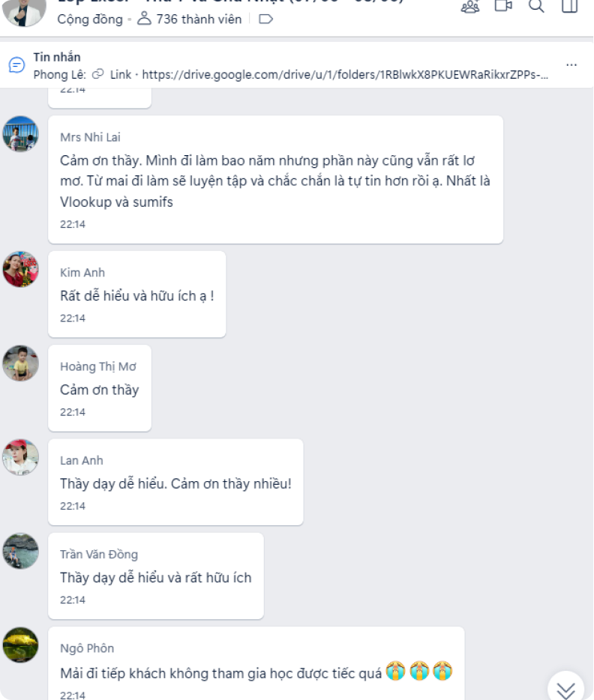Open the group avatar at top left
This screenshot has width=594, height=700.
click(24, 12)
